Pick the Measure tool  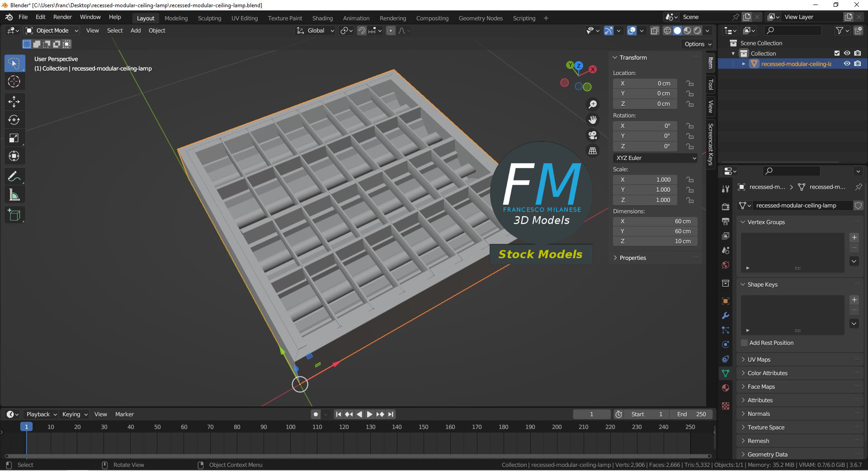(14, 195)
